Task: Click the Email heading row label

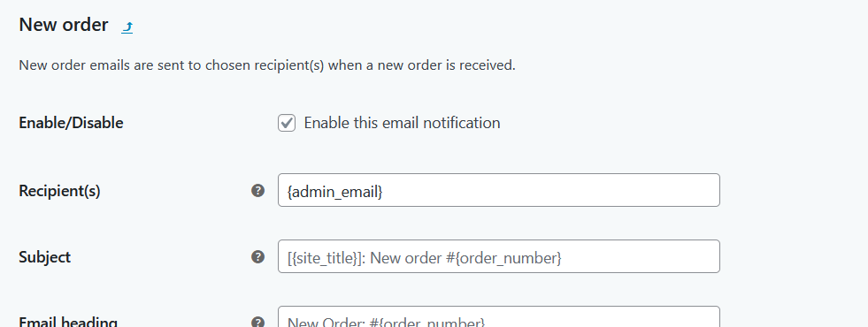Action: point(68,322)
